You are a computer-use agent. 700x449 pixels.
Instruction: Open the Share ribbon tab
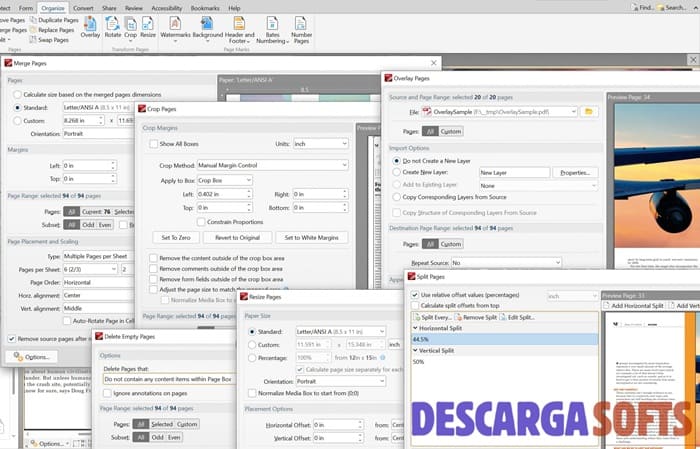(109, 8)
